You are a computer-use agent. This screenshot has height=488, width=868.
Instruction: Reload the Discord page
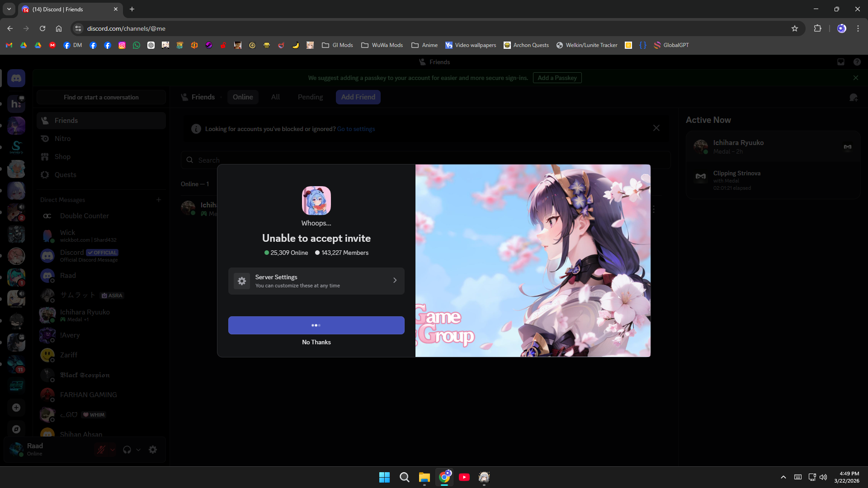tap(42, 28)
